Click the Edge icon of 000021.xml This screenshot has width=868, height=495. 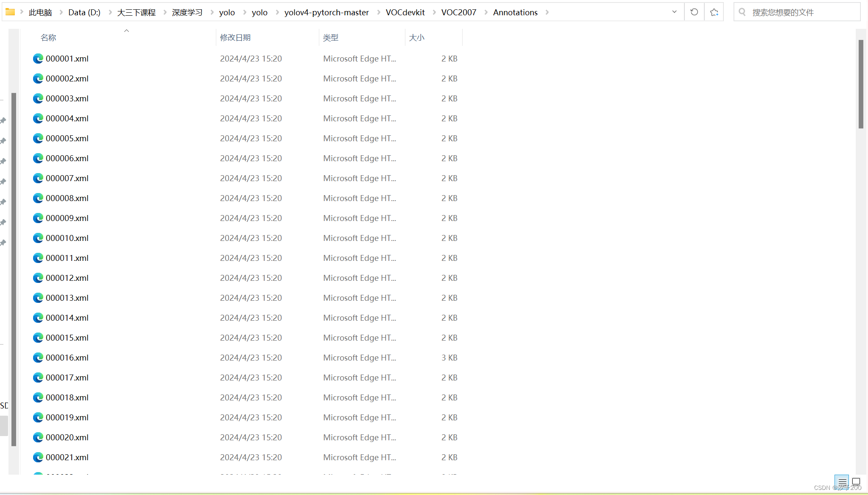[x=38, y=457]
